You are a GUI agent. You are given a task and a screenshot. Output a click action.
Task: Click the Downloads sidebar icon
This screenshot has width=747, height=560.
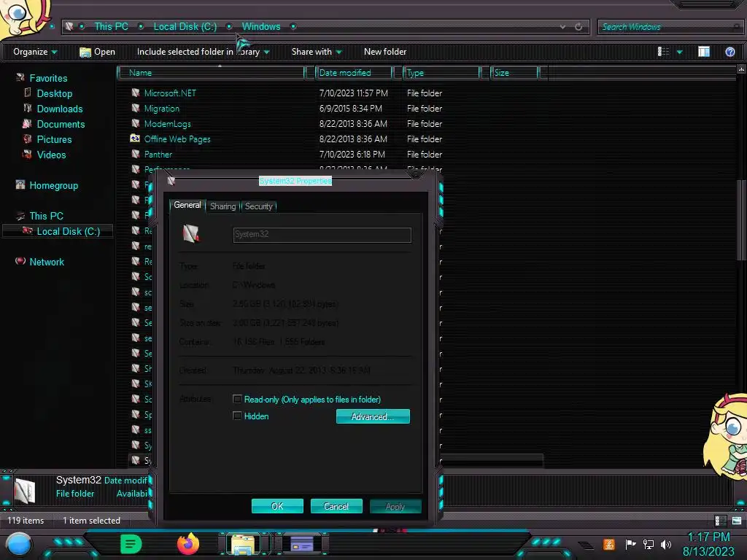click(x=28, y=108)
